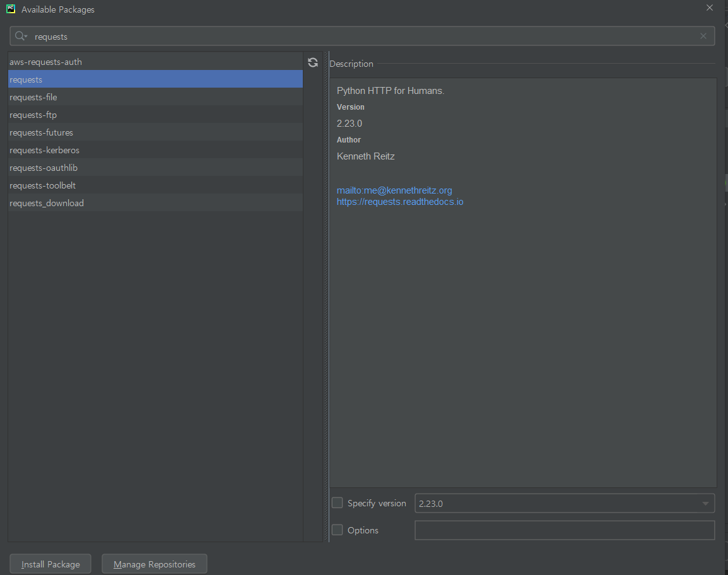This screenshot has height=575, width=728.
Task: Select requests_download package
Action: [156, 203]
